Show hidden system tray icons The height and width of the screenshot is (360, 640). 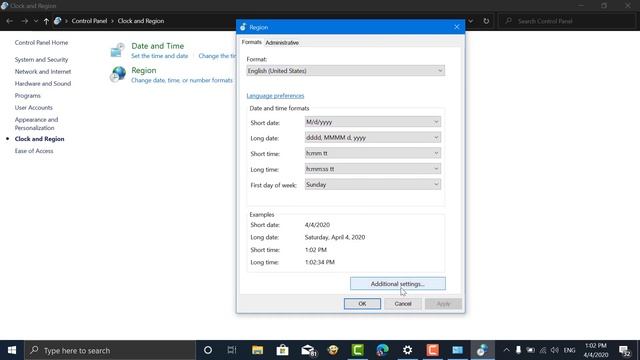[x=507, y=350]
